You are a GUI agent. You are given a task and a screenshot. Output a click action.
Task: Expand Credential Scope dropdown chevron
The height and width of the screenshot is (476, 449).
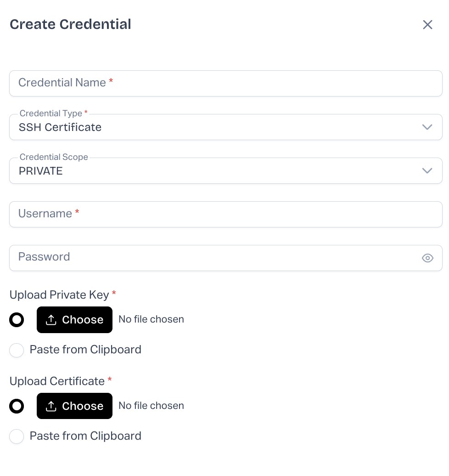click(427, 171)
